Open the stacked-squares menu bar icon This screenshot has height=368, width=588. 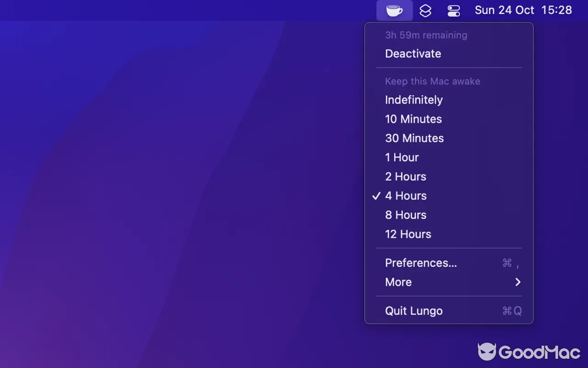(425, 10)
